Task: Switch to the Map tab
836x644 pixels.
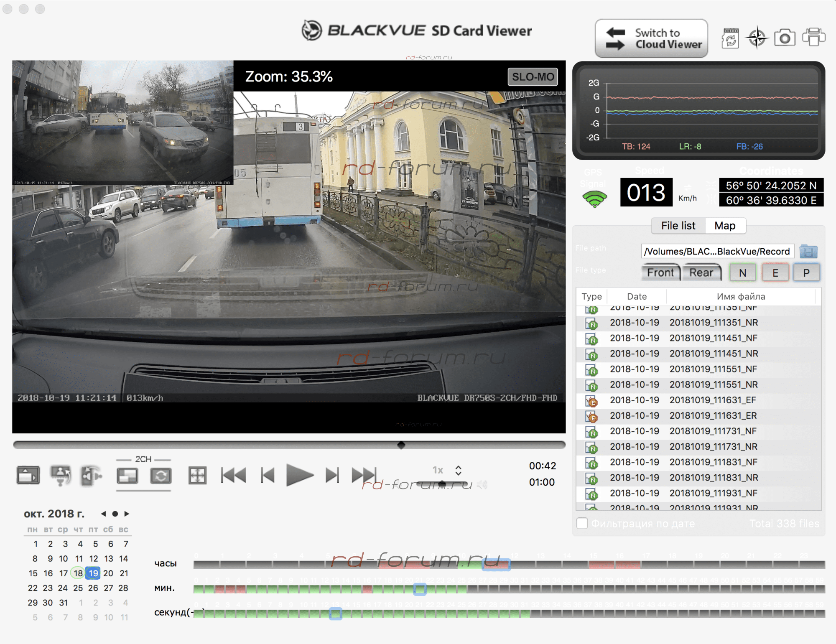Action: (724, 226)
